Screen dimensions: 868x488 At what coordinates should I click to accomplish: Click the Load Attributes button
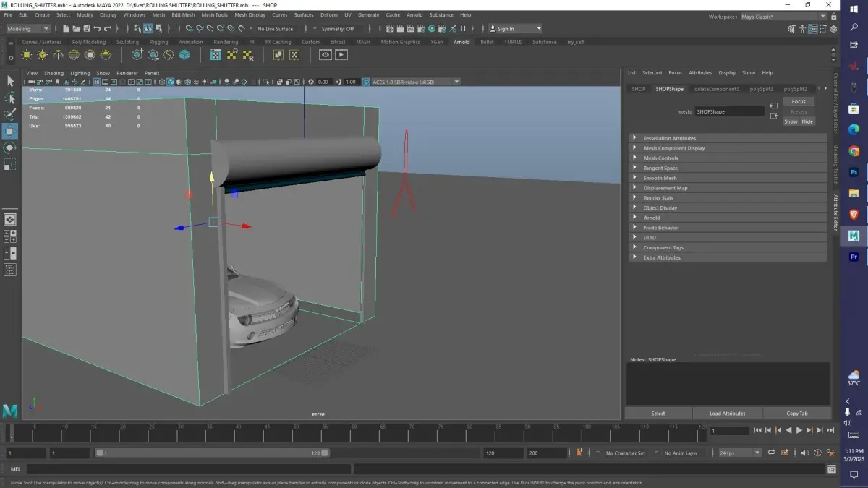[x=727, y=414]
